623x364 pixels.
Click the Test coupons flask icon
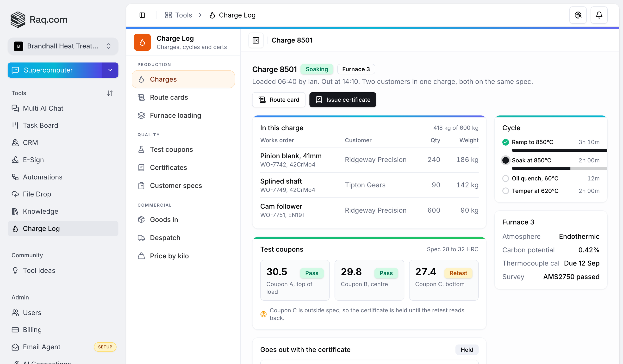(141, 149)
